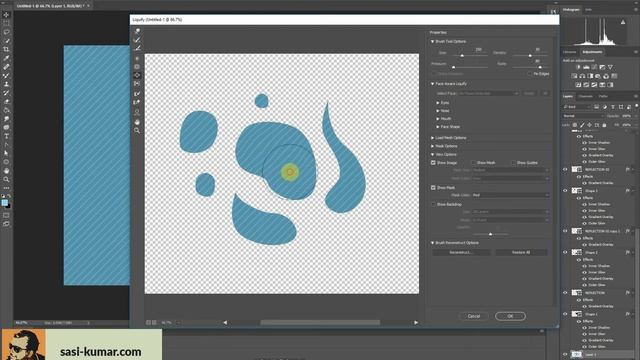This screenshot has width=640, height=360.
Task: Select the Face tool in Liquify
Action: point(137,112)
